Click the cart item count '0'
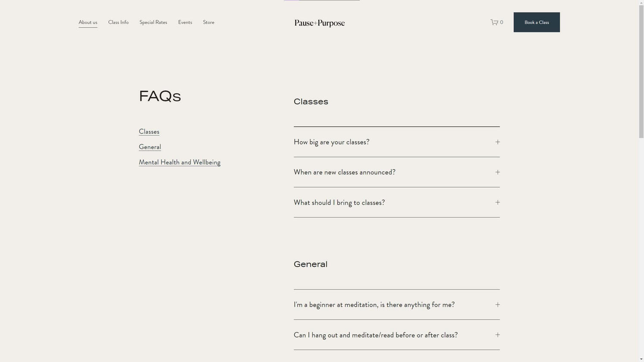 [x=502, y=22]
